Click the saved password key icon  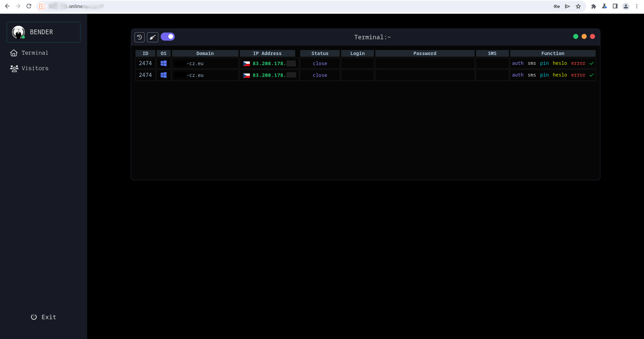[557, 6]
